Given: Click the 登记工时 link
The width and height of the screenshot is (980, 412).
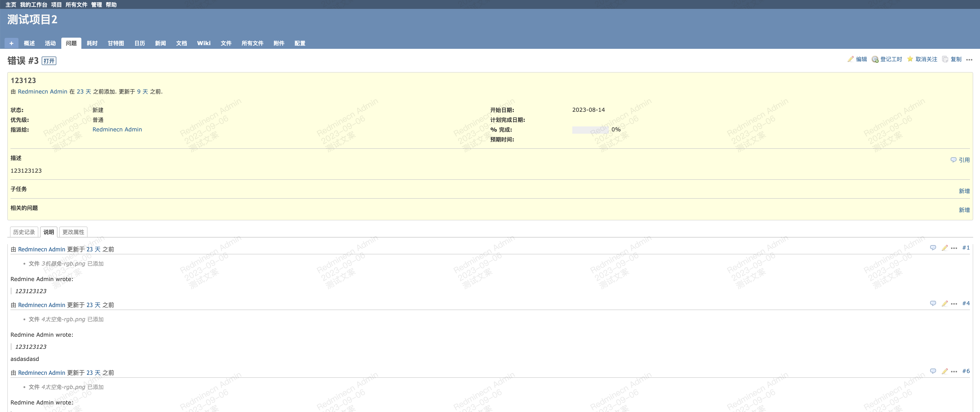Looking at the screenshot, I should coord(891,59).
